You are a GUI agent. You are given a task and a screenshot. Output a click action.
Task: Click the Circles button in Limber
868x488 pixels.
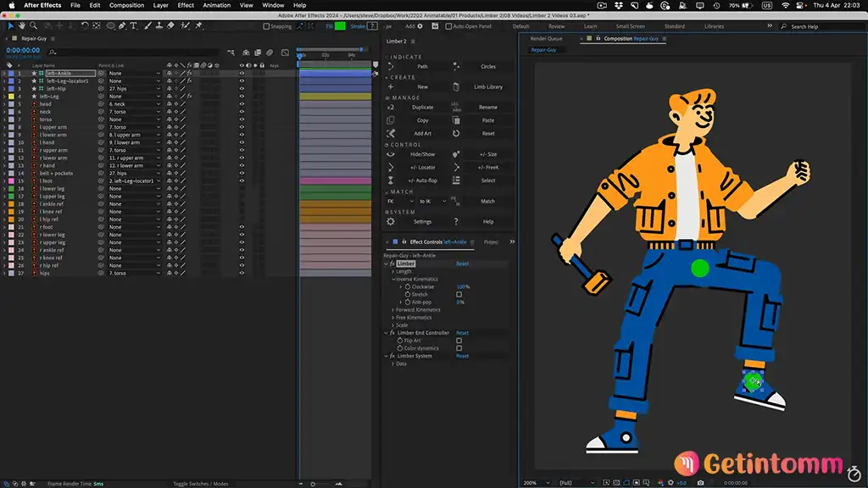[x=487, y=66]
